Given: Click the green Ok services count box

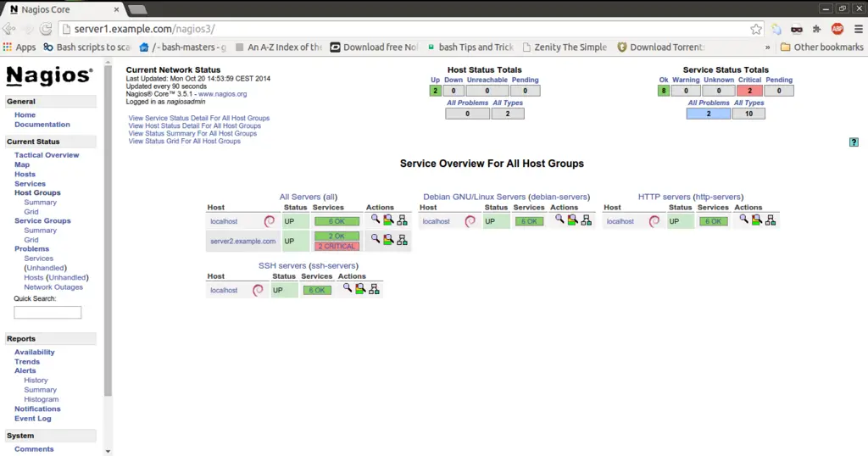Looking at the screenshot, I should pos(663,91).
